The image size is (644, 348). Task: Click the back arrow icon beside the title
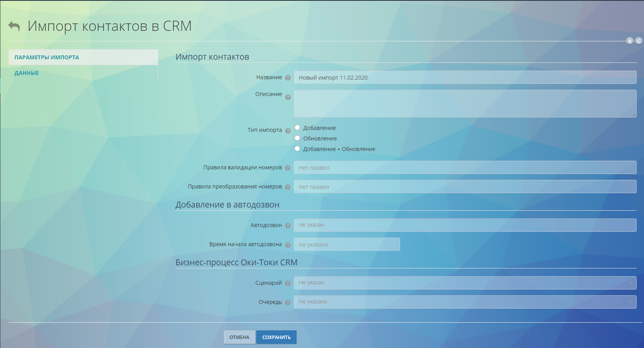[x=14, y=26]
